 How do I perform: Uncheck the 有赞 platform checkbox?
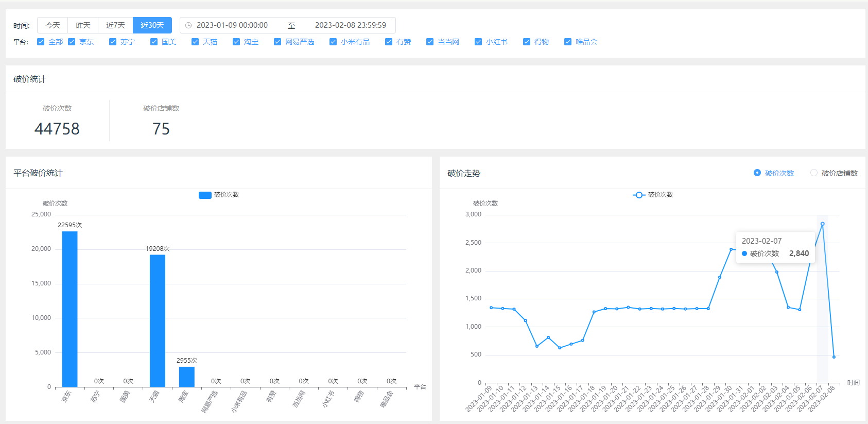tap(389, 42)
